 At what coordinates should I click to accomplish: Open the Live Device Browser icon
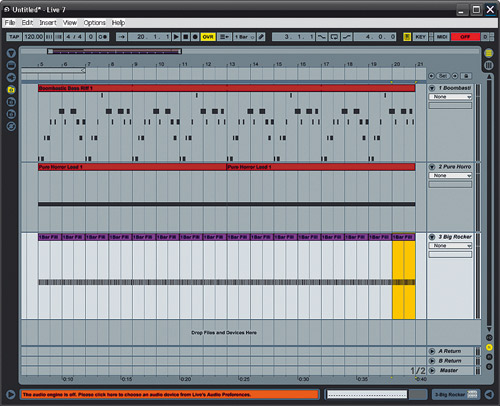pyautogui.click(x=11, y=65)
